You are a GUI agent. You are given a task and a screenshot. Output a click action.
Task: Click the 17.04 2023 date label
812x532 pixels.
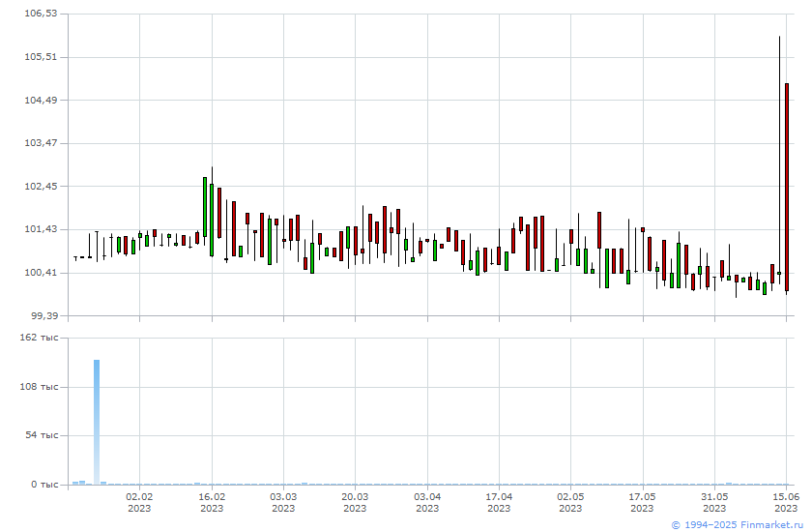pyautogui.click(x=499, y=502)
